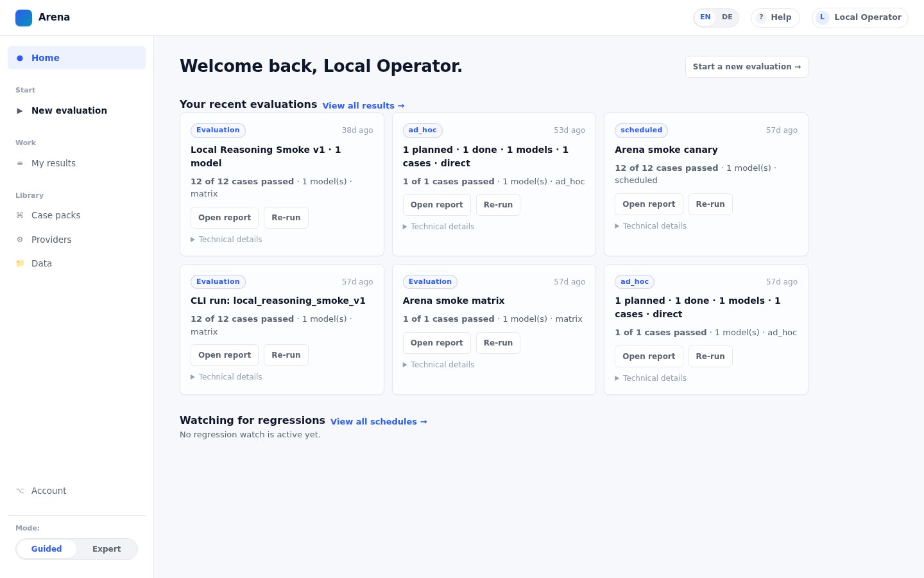This screenshot has height=578, width=924.
Task: Open Home in the sidebar
Action: [x=76, y=58]
